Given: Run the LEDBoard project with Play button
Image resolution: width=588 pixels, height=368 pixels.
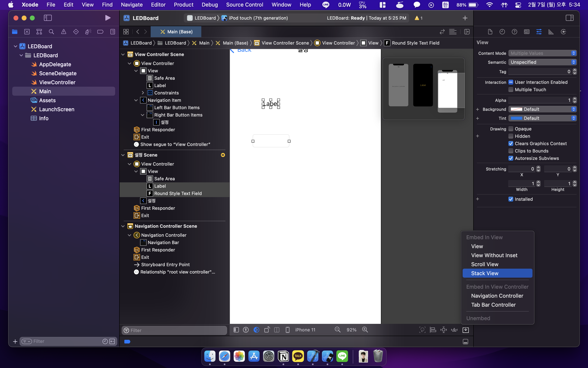Looking at the screenshot, I should (x=108, y=18).
